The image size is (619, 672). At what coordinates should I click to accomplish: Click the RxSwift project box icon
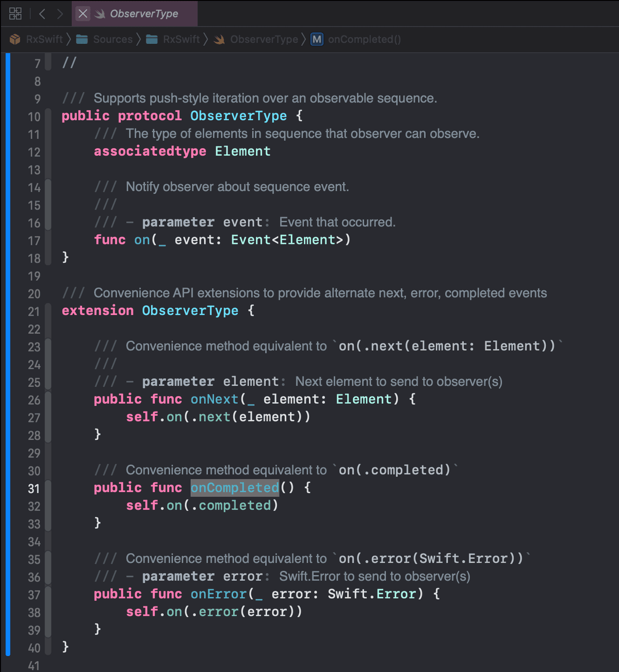(15, 39)
